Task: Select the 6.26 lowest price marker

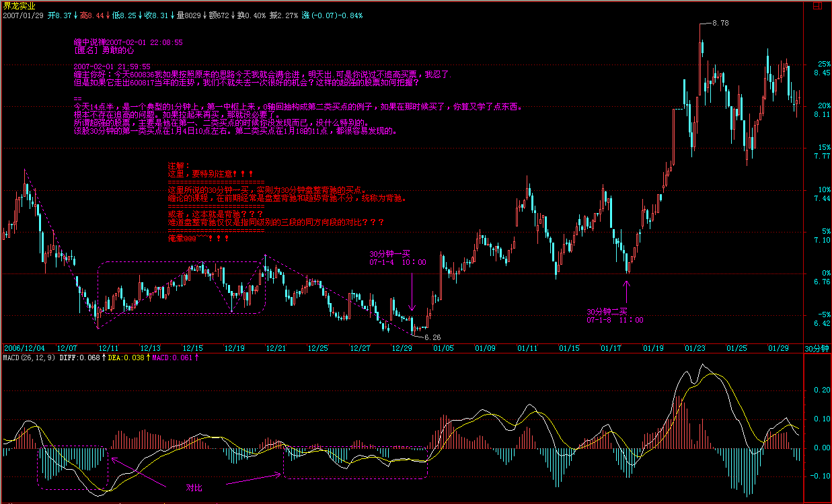Action: click(432, 337)
